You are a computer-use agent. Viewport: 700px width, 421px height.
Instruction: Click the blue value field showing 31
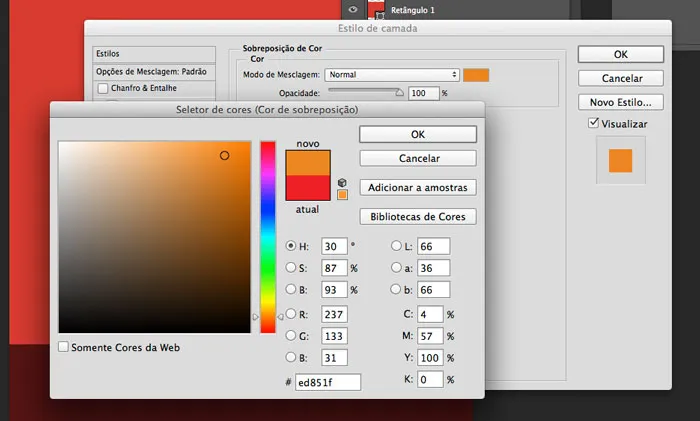(334, 358)
